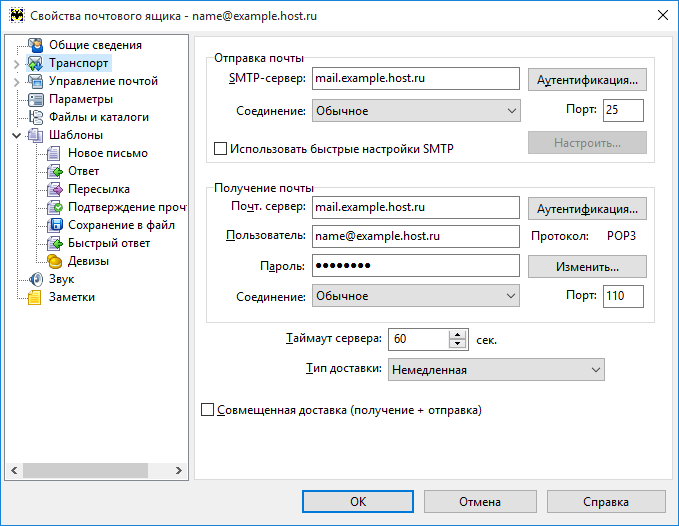This screenshot has width=679, height=526.
Task: Click the Пересылка tree label
Action: [99, 189]
